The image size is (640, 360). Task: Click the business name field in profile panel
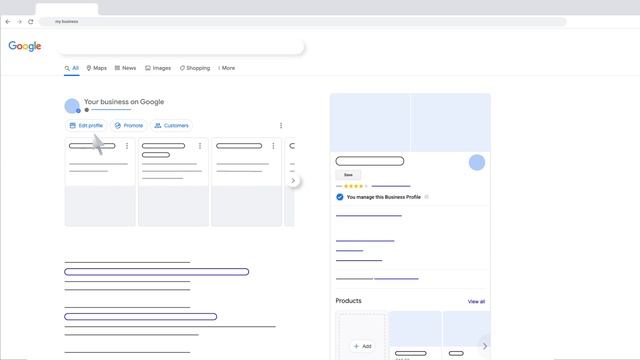[x=370, y=161]
